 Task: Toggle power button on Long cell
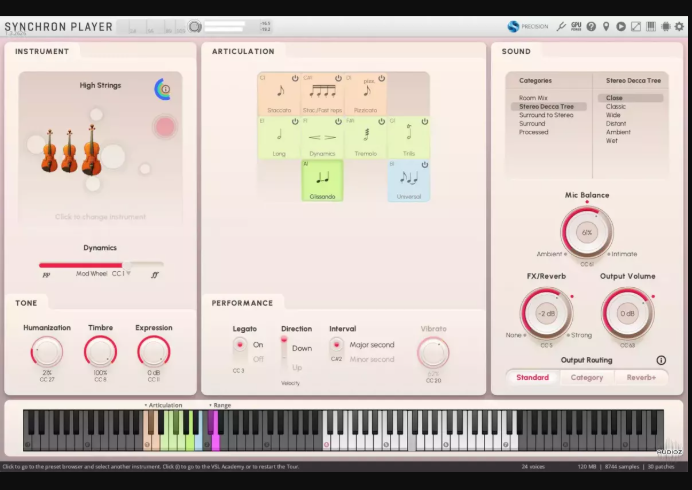click(295, 121)
